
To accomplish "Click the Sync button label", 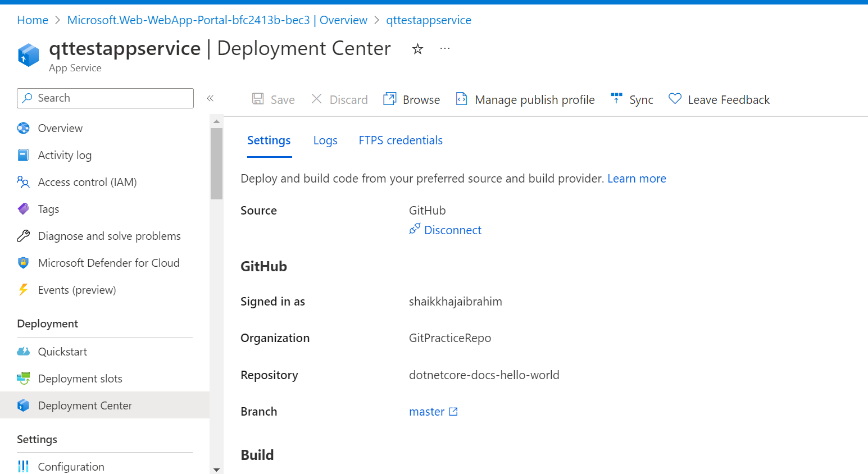I will 641,100.
